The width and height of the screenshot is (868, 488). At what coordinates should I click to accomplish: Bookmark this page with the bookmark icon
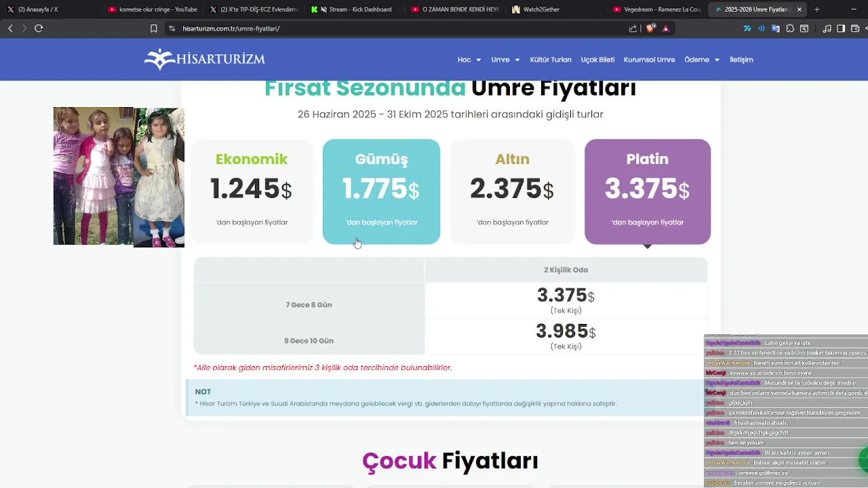[154, 28]
